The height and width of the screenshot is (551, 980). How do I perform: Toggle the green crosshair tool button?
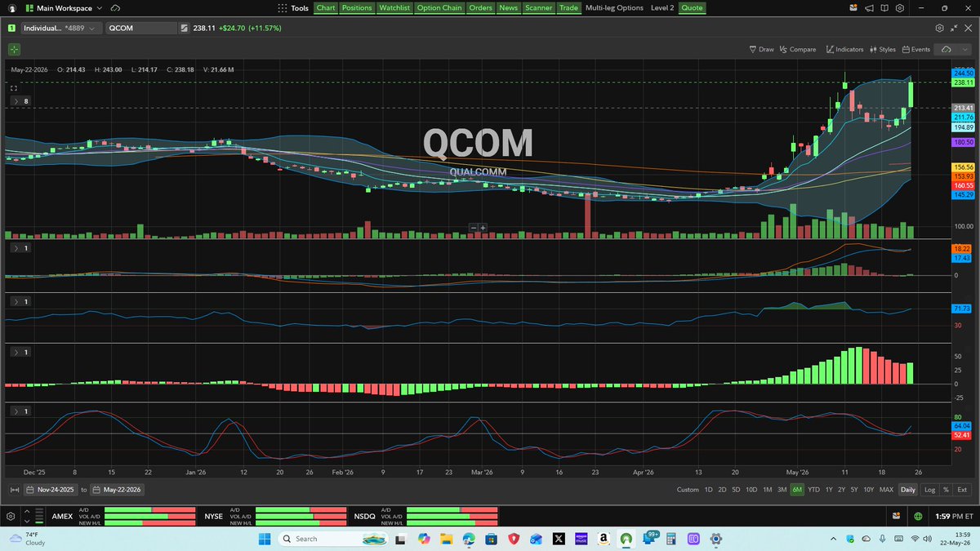click(14, 49)
